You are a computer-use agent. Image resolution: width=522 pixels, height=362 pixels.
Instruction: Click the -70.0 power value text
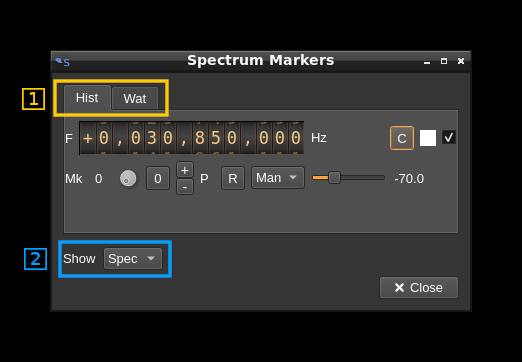pos(409,179)
